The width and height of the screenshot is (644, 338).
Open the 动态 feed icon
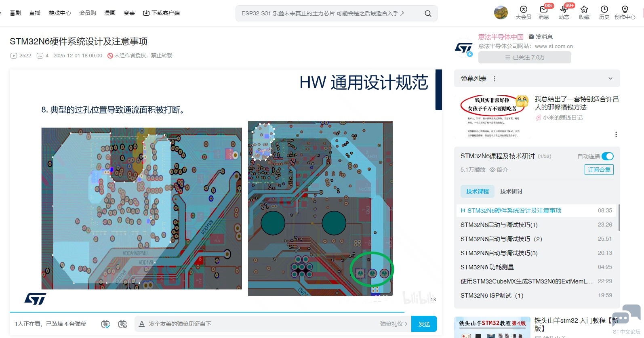pos(564,10)
